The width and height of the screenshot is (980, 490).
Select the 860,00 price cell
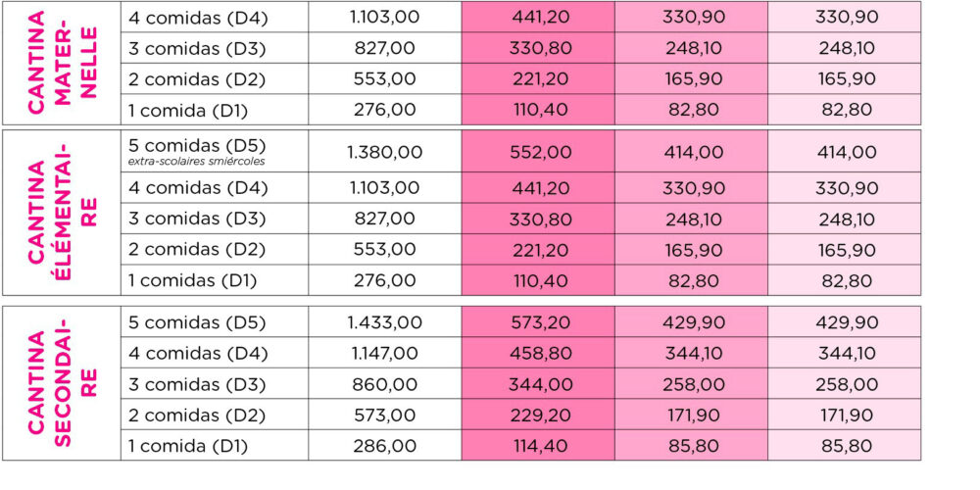385,384
